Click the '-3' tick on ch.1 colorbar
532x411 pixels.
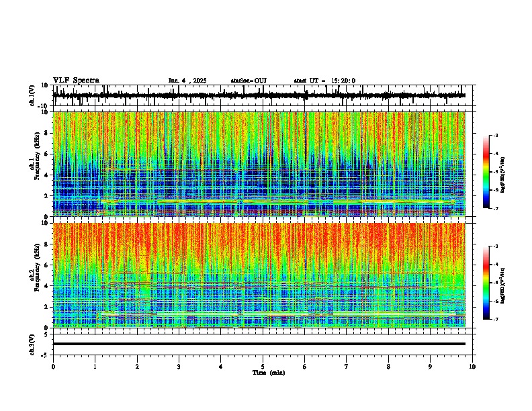tap(495, 136)
